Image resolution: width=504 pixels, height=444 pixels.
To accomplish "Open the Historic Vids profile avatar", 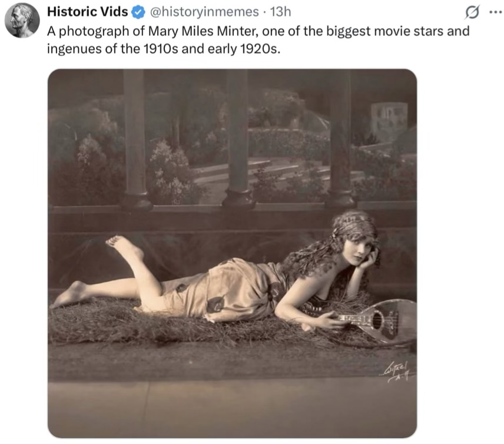I will [22, 20].
